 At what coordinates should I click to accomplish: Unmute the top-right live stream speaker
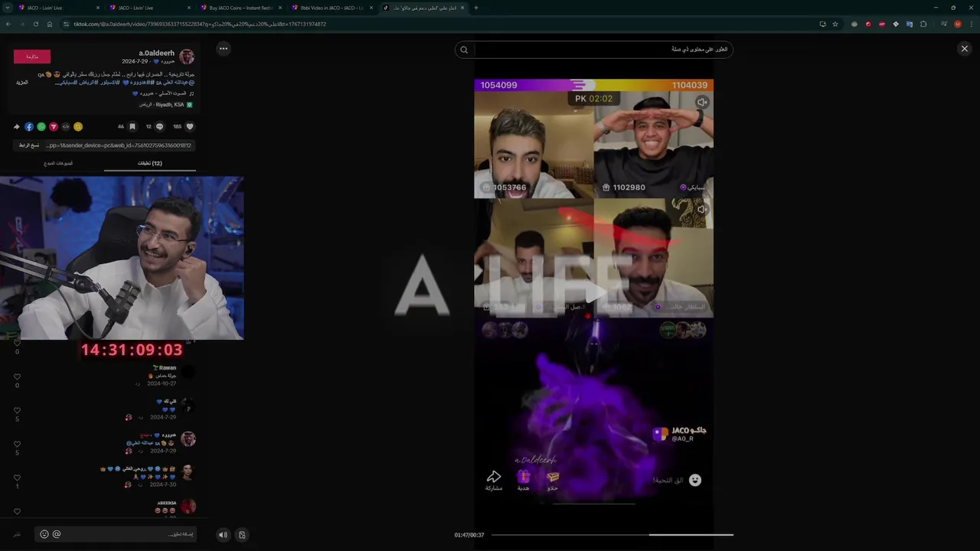701,102
